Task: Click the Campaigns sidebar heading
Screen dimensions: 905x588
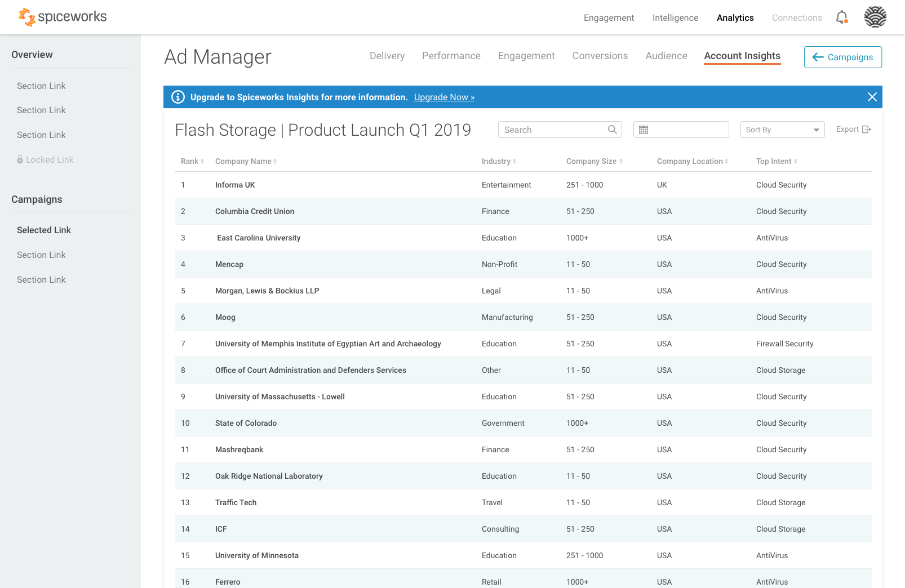Action: point(37,199)
